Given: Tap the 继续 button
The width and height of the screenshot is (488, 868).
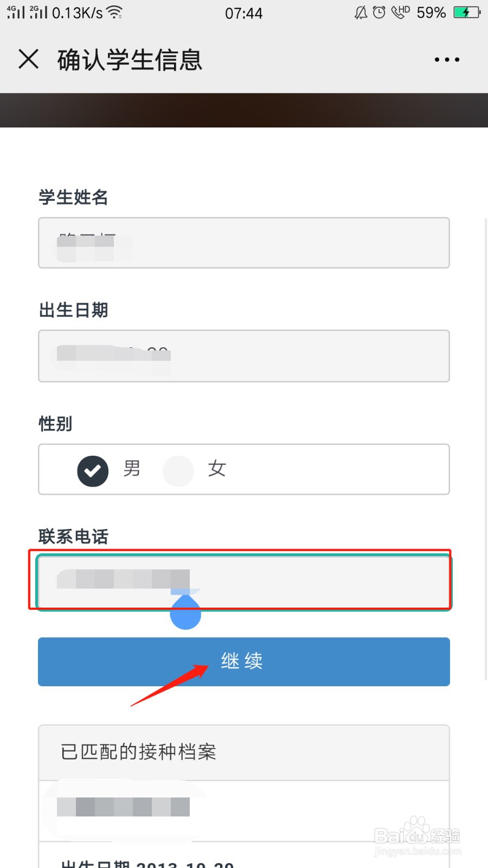Looking at the screenshot, I should [244, 662].
